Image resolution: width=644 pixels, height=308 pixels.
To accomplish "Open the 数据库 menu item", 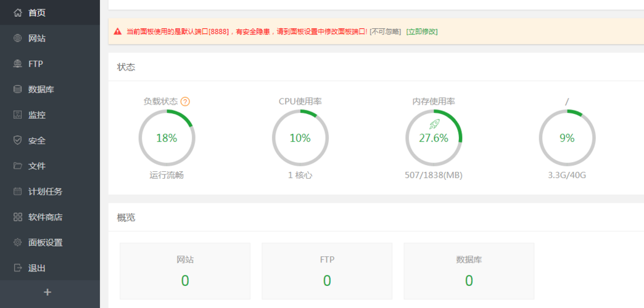I will 50,89.
